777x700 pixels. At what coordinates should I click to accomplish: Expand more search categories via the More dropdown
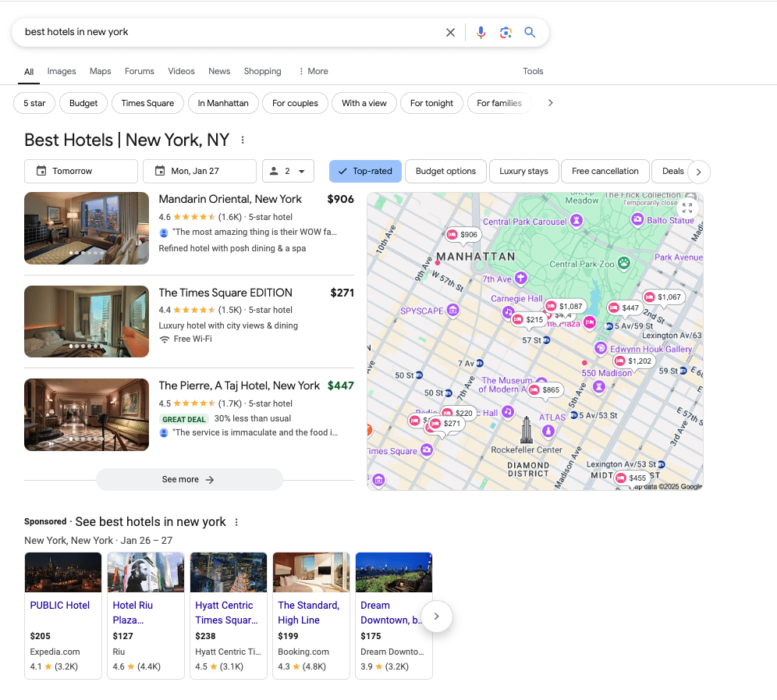coord(312,71)
